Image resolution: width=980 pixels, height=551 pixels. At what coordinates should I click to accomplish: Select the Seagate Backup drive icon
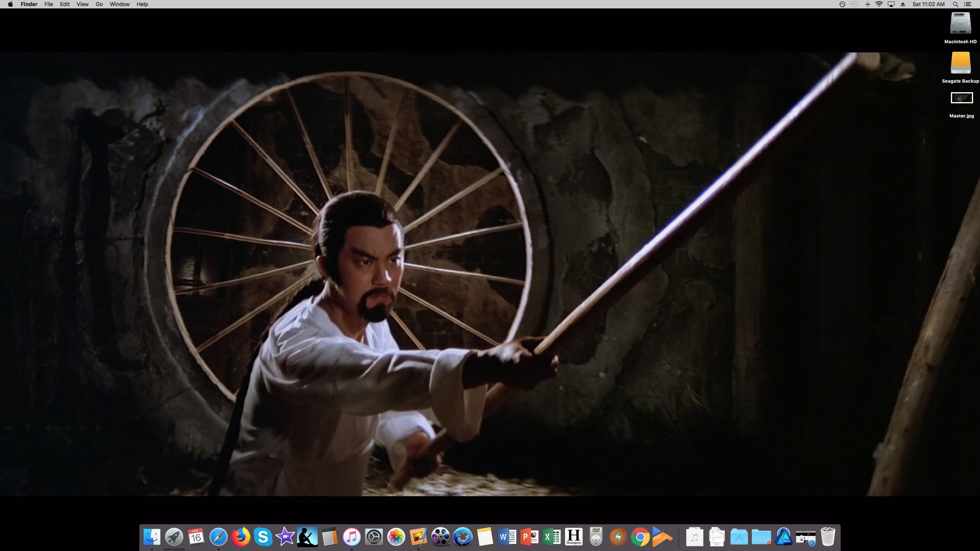click(960, 63)
